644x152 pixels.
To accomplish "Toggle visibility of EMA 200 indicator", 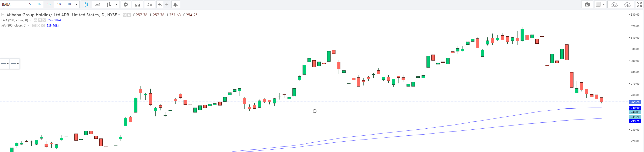I will (36, 20).
